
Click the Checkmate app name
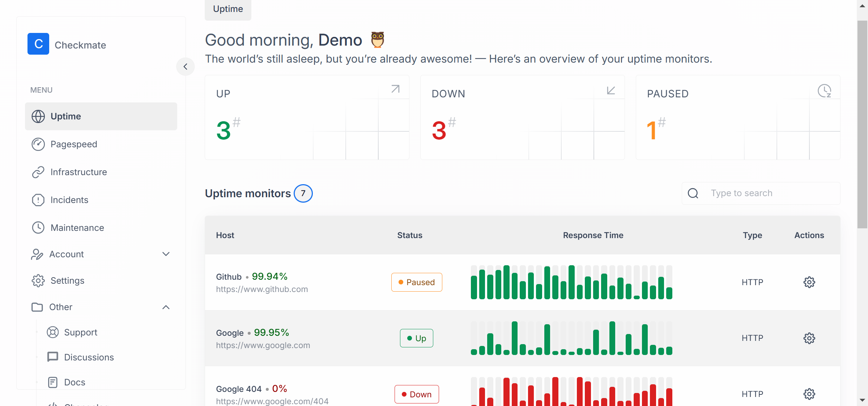click(80, 45)
